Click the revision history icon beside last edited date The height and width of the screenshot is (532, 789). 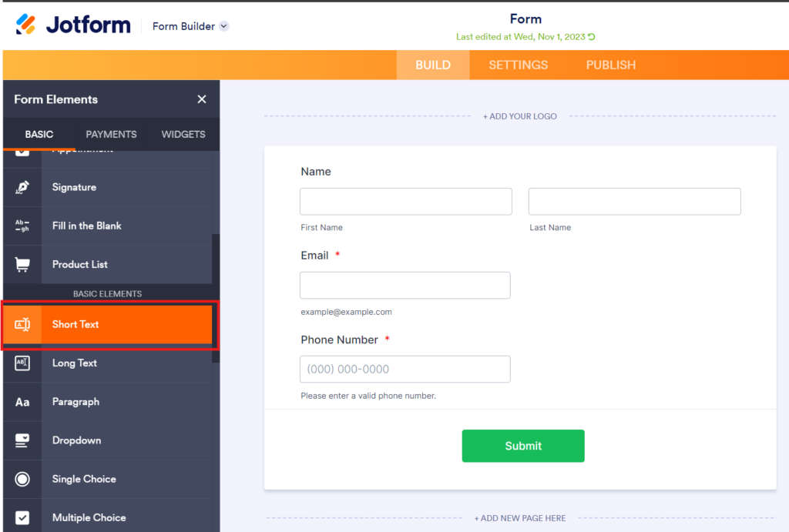coord(592,37)
